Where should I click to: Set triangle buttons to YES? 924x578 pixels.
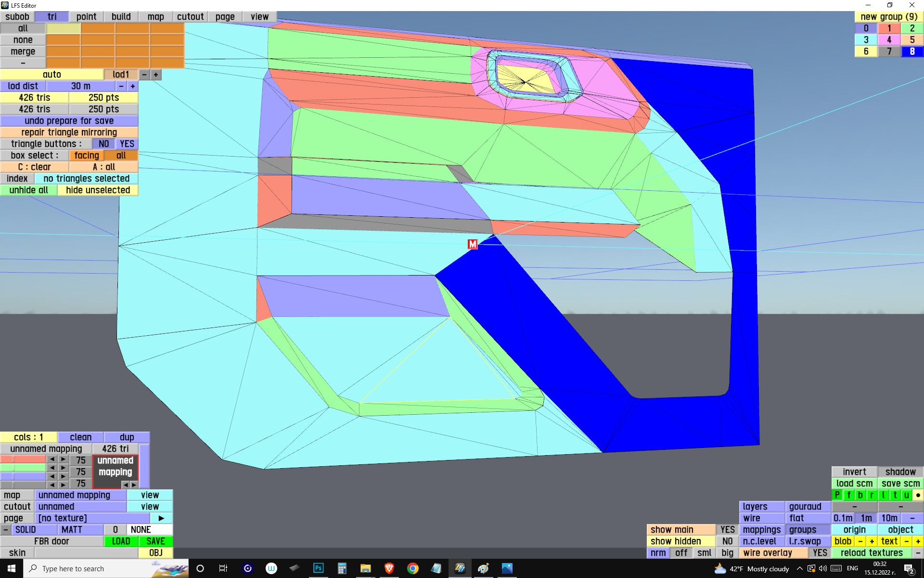(127, 144)
